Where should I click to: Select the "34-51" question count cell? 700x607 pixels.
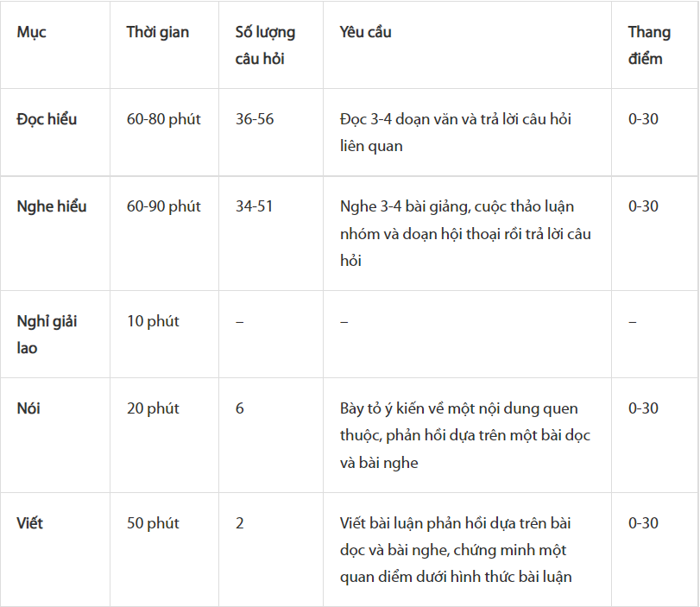tap(254, 206)
